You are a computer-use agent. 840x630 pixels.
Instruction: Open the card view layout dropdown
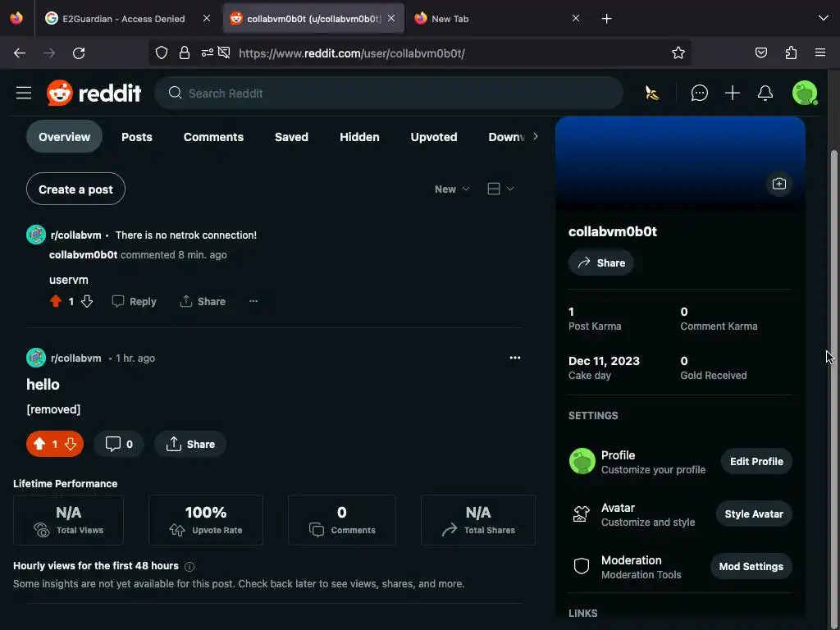pos(500,189)
